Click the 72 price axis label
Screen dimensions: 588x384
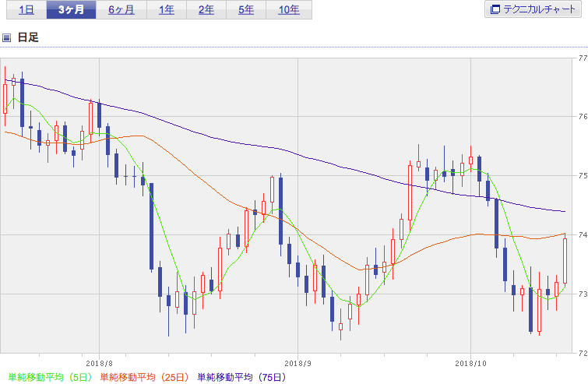[583, 353]
